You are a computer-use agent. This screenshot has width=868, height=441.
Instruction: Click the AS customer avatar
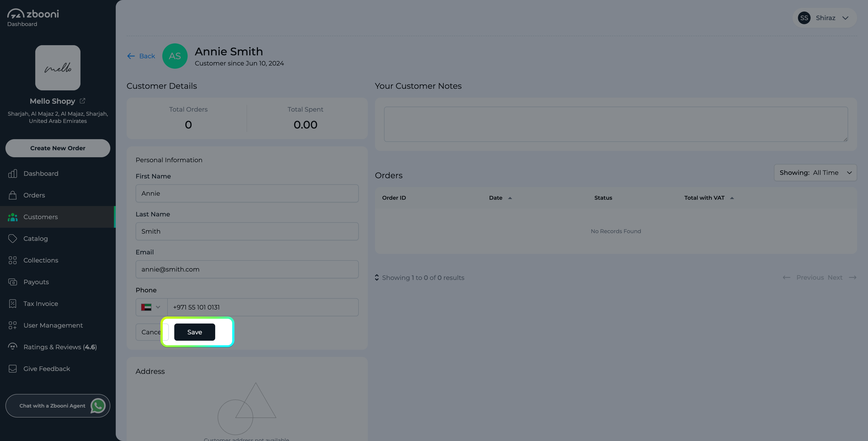tap(175, 56)
